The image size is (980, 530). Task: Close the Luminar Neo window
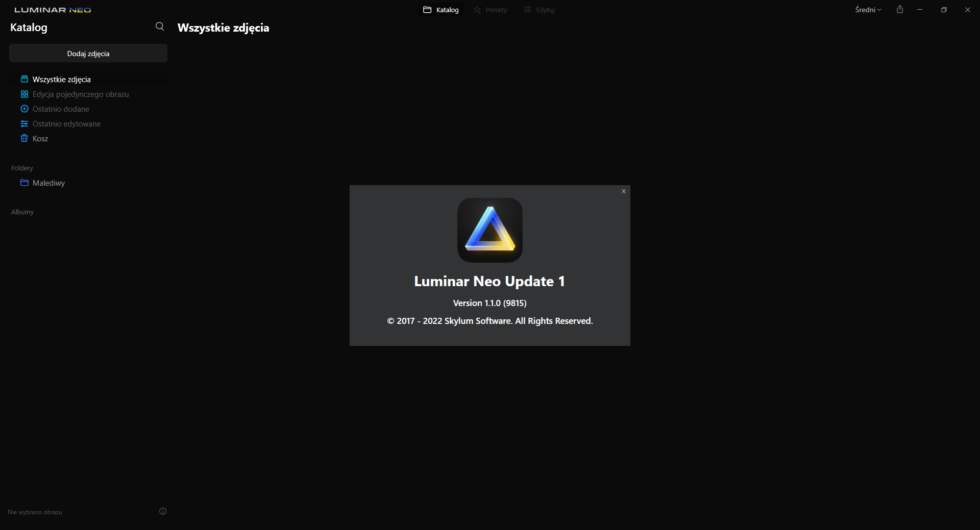(x=968, y=10)
